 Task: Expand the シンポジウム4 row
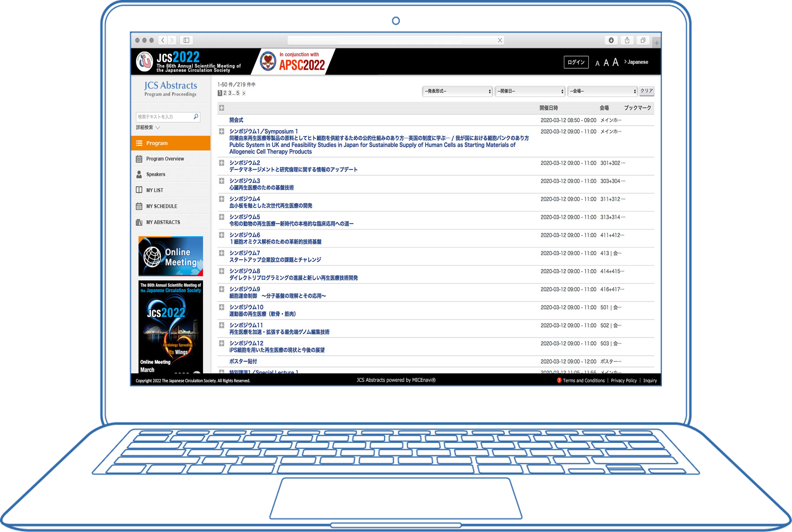click(222, 199)
